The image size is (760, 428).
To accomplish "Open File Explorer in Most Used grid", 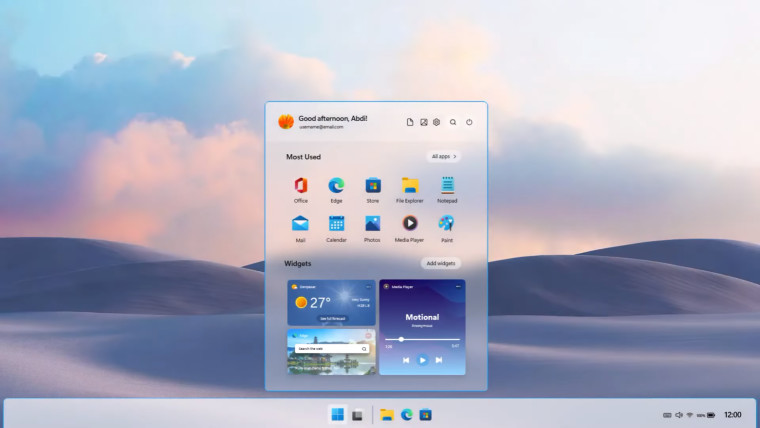I will [410, 190].
